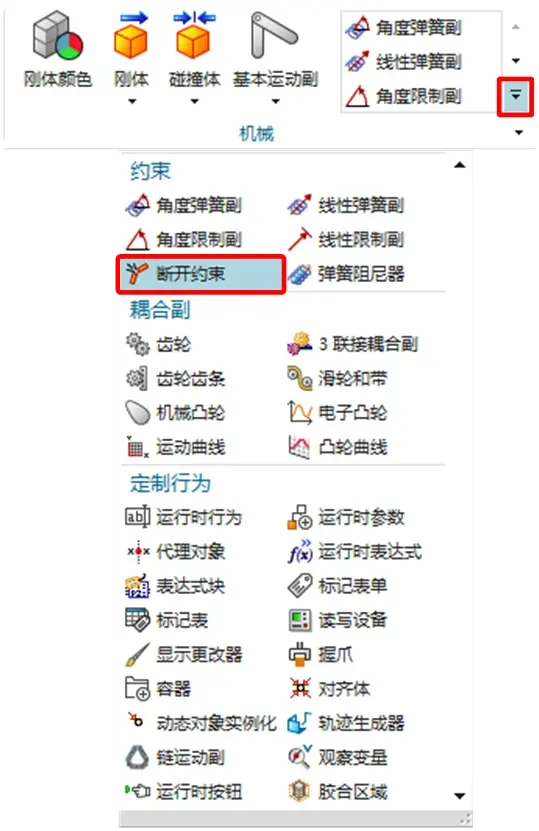Expand the 刚体 dropdown arrow
Screen dimensions: 539x831
(132, 101)
